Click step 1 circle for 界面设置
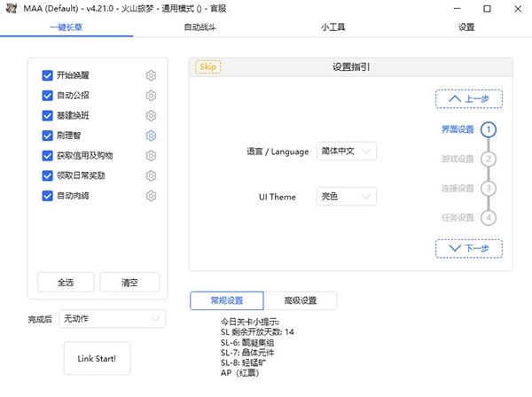 [x=489, y=129]
